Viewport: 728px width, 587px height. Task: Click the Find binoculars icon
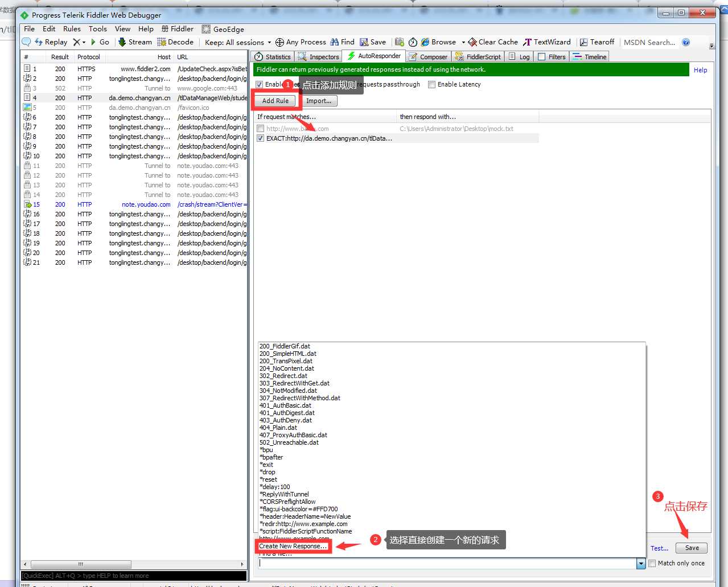[x=335, y=42]
